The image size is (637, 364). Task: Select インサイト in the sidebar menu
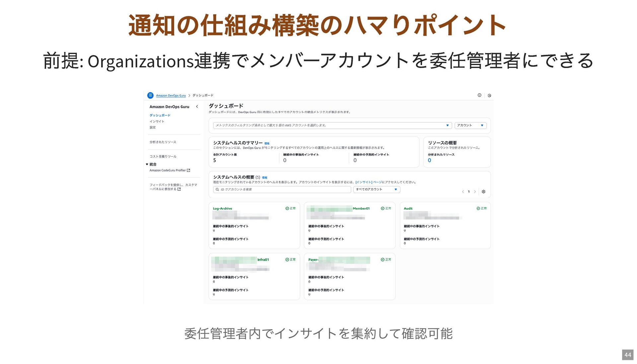tap(157, 121)
